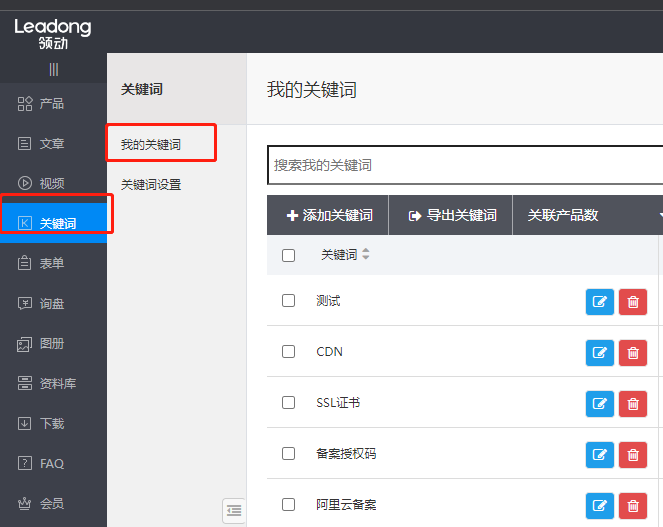
Task: Delete the CDN keyword using trash icon
Action: (x=632, y=352)
